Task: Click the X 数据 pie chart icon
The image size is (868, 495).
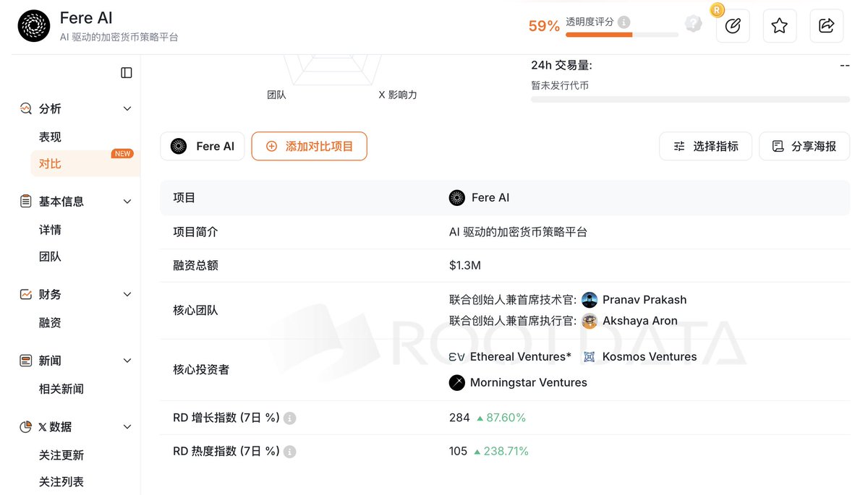Action: click(26, 427)
